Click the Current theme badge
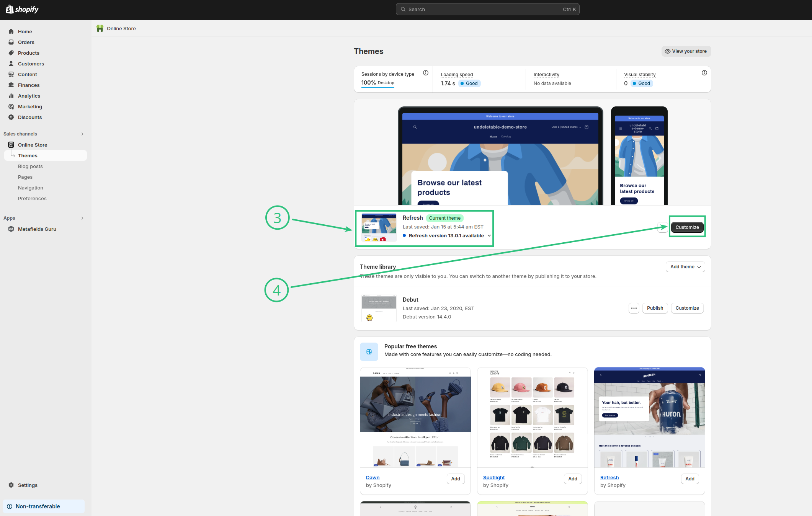Viewport: 812px width, 516px height. click(445, 218)
